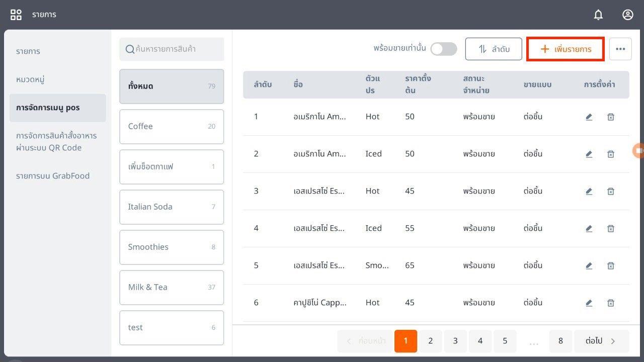Viewport: 644px width, 362px height.
Task: Open the three-dot more options menu
Action: coord(620,49)
